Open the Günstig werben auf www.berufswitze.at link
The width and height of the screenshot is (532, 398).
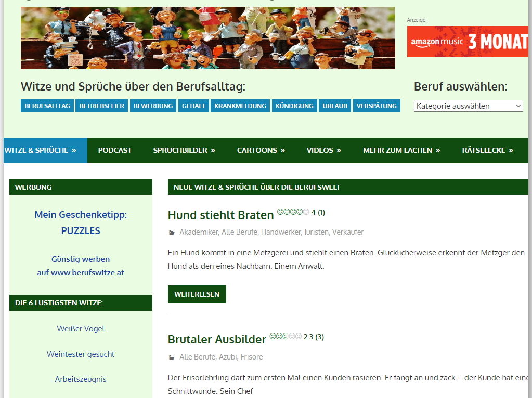81,266
